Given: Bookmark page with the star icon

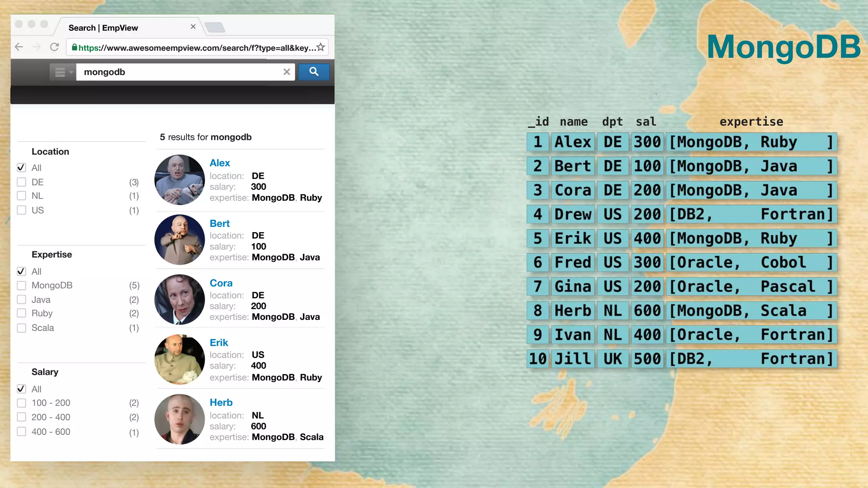Looking at the screenshot, I should coord(321,47).
